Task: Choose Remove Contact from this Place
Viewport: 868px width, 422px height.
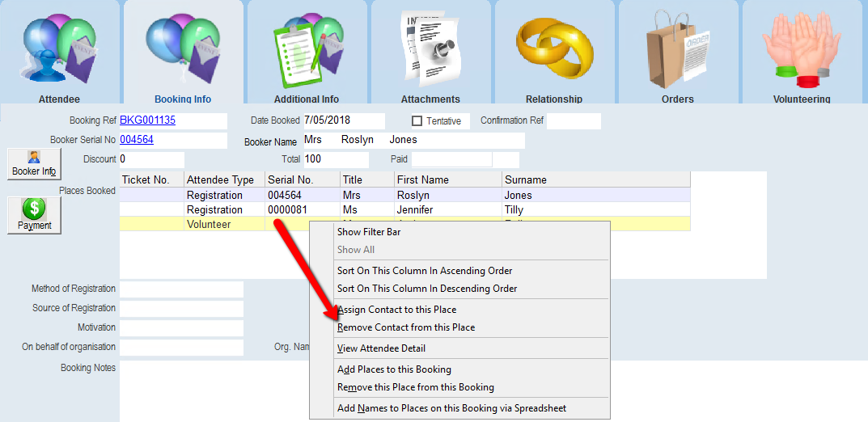Action: click(x=406, y=327)
